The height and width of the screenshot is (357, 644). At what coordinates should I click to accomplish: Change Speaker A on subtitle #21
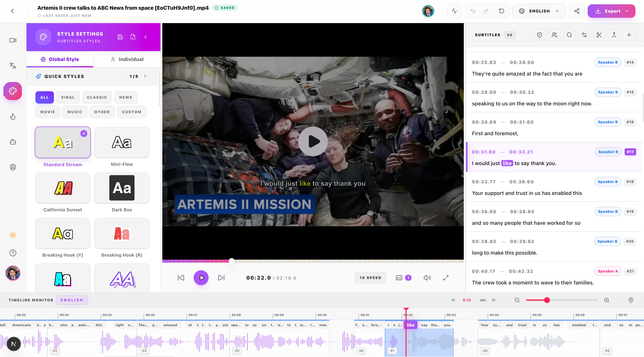[608, 271]
